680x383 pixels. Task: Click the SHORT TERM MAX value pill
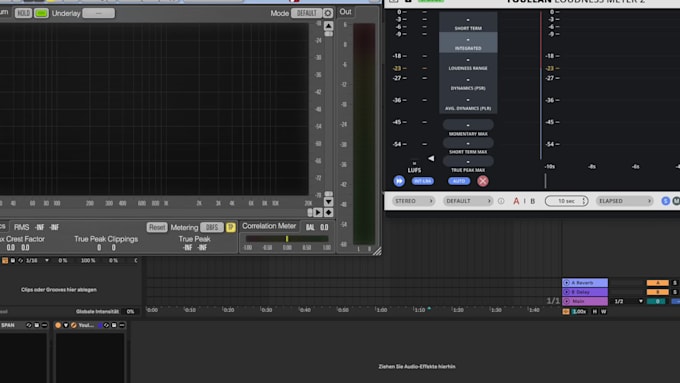click(468, 143)
